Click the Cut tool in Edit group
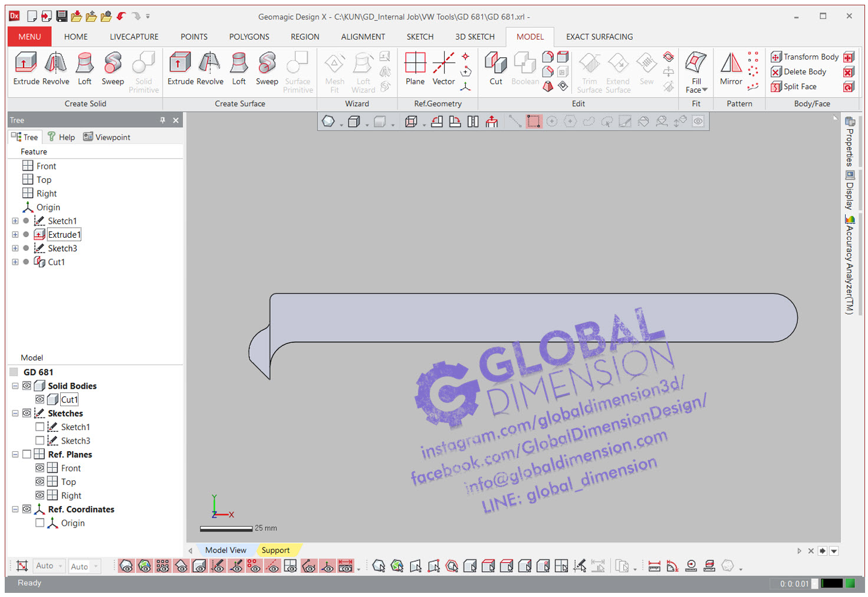868x597 pixels. pyautogui.click(x=495, y=69)
